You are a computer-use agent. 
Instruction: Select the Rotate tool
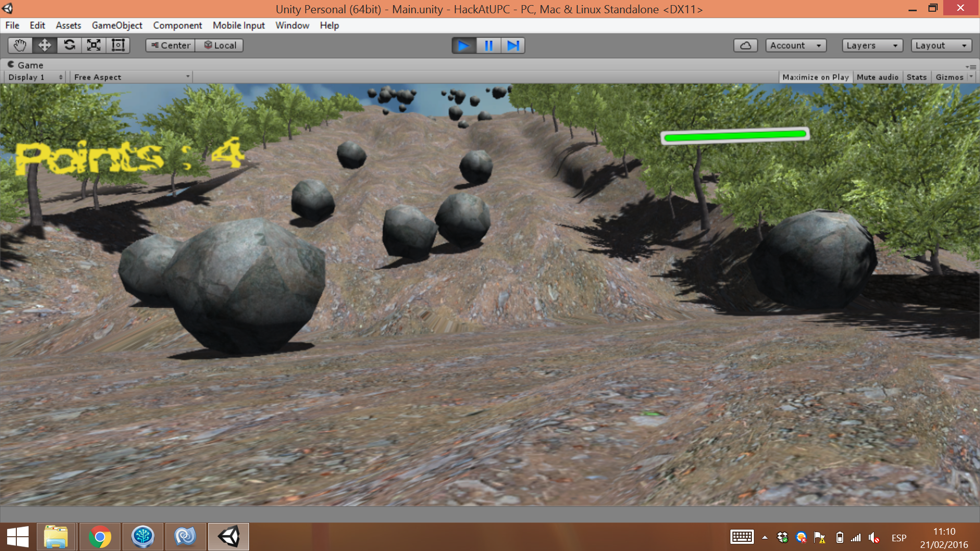(x=69, y=45)
